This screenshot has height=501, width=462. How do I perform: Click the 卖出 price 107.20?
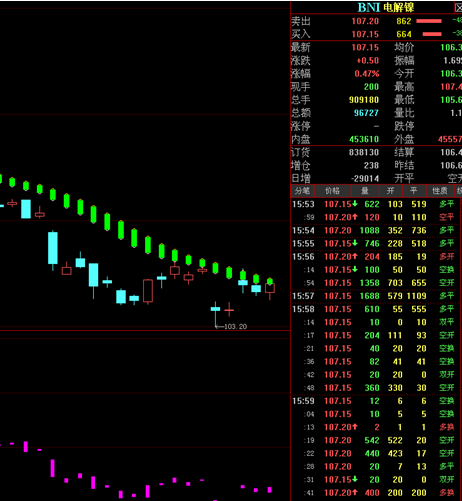click(x=365, y=21)
